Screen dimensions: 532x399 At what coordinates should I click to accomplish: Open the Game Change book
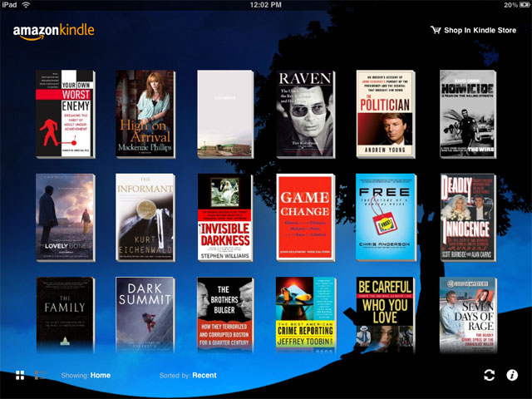(306, 218)
